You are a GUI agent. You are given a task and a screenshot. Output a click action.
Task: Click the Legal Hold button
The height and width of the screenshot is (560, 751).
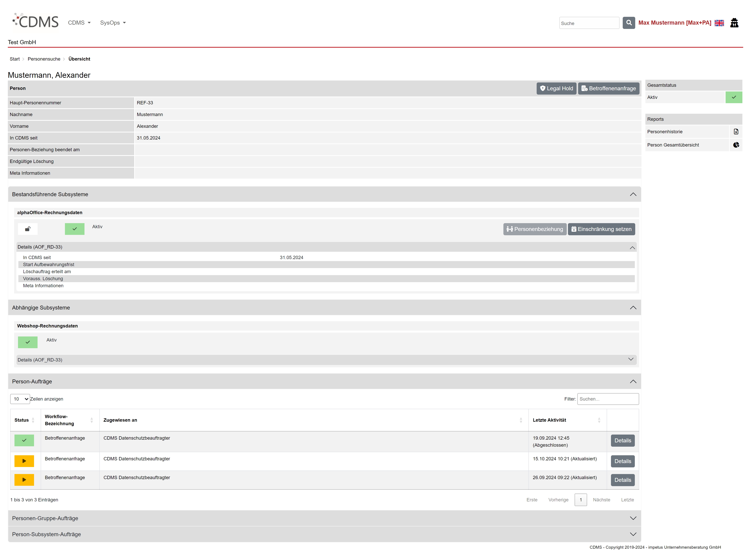click(556, 89)
